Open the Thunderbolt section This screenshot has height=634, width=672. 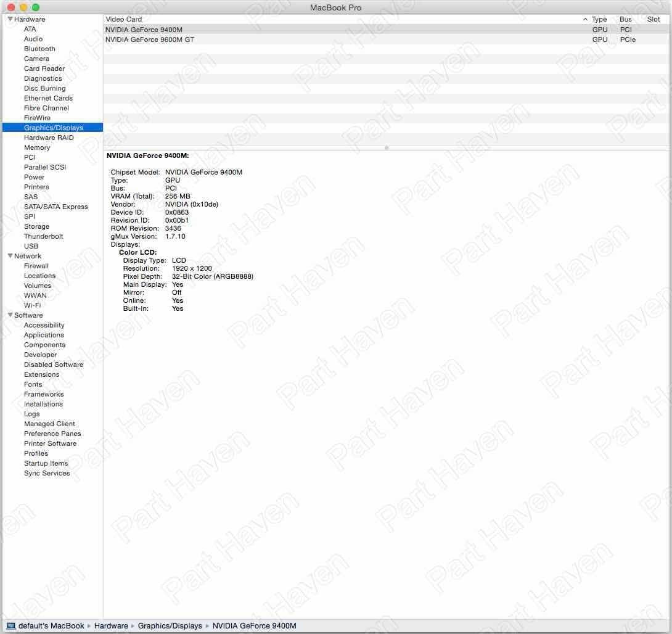tap(44, 236)
